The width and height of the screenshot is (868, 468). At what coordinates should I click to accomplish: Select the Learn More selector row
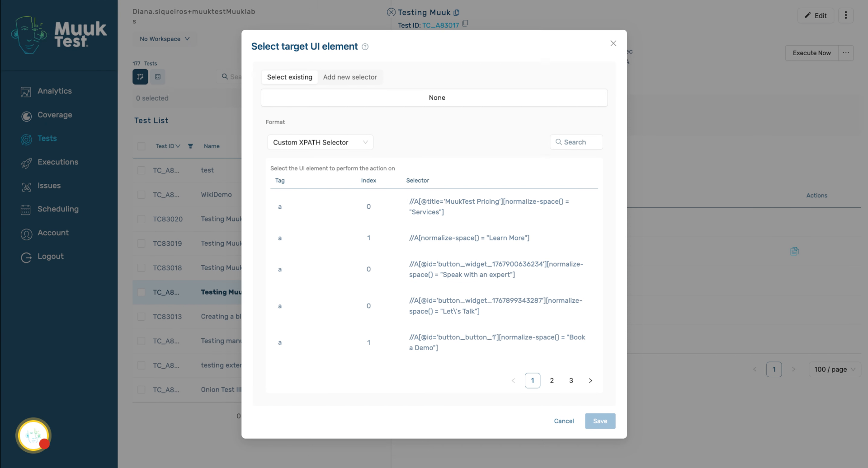pos(434,238)
